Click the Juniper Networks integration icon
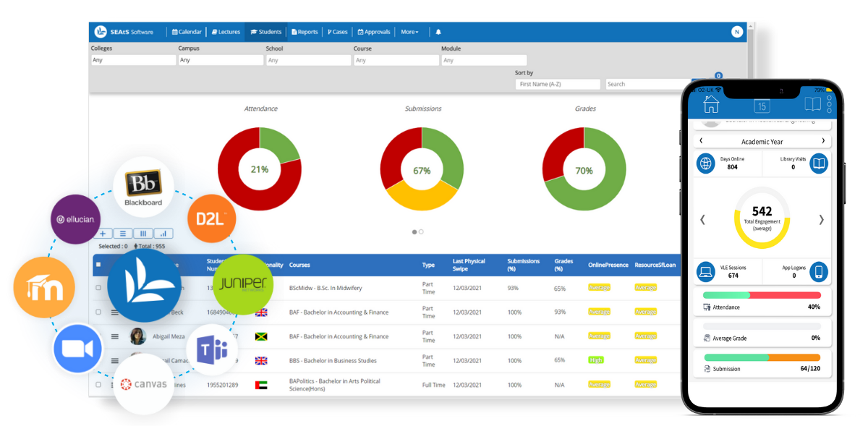Screen dimensions: 868x434 [244, 284]
